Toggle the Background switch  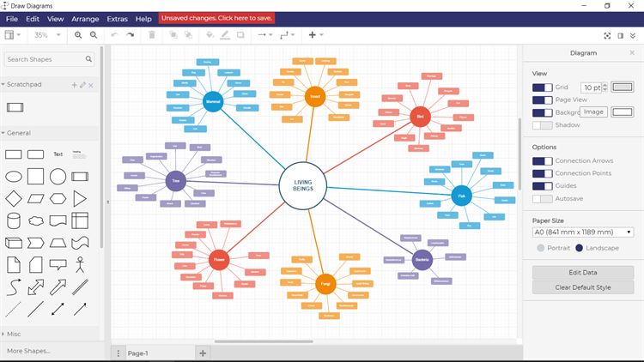pos(542,112)
